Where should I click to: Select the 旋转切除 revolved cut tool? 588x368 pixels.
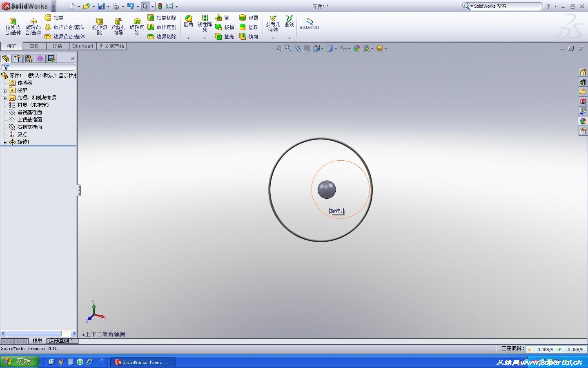[x=137, y=26]
